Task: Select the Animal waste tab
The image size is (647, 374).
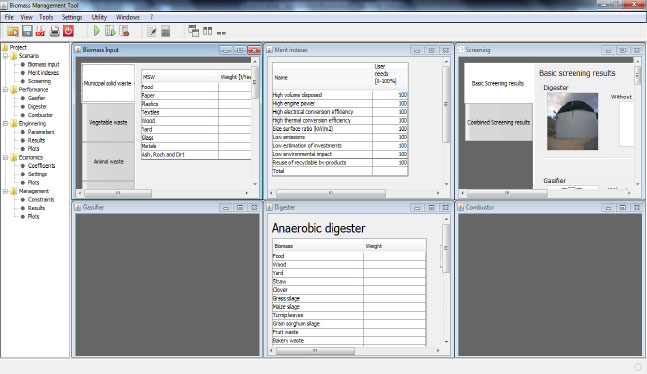Action: (x=108, y=161)
